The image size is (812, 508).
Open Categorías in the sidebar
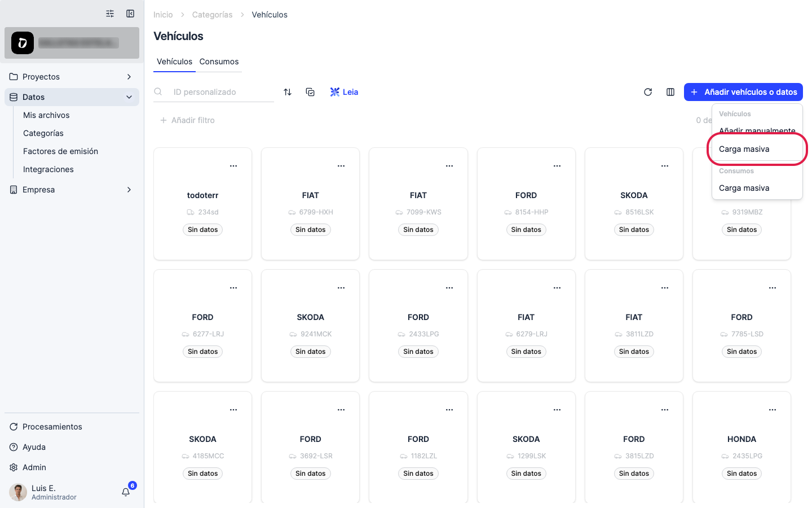tap(43, 133)
